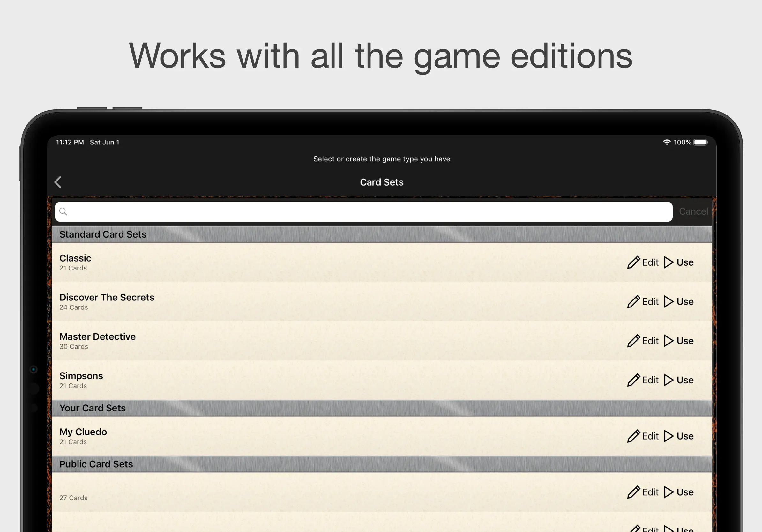Click the pencil icon for Master Detective
Viewport: 762px width, 532px height.
coord(633,341)
